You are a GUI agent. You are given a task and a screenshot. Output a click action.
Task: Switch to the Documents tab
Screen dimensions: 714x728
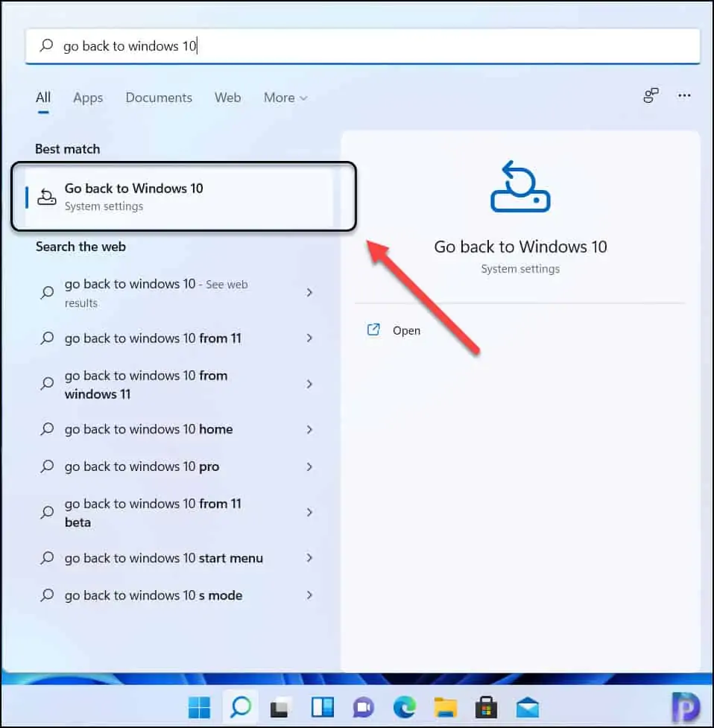tap(159, 98)
